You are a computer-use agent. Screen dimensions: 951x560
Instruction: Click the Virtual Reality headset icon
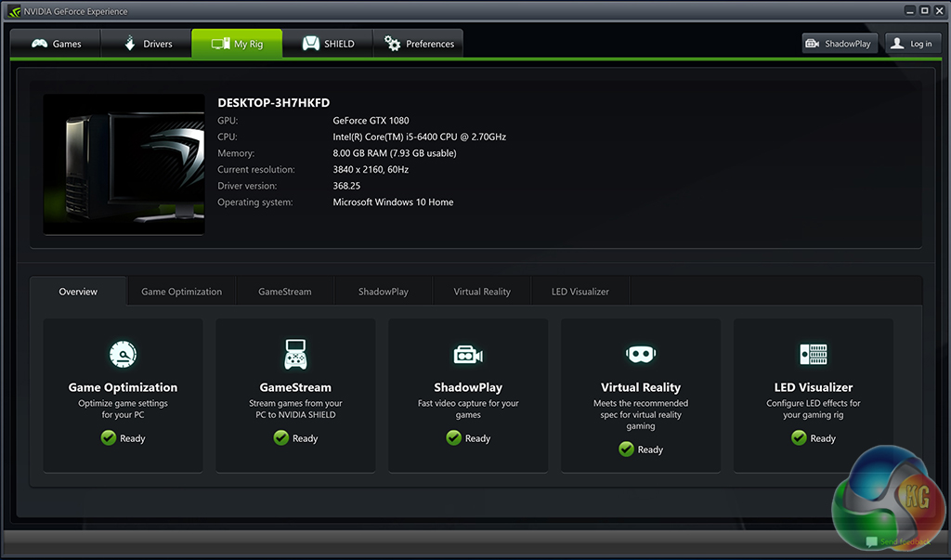coord(641,354)
